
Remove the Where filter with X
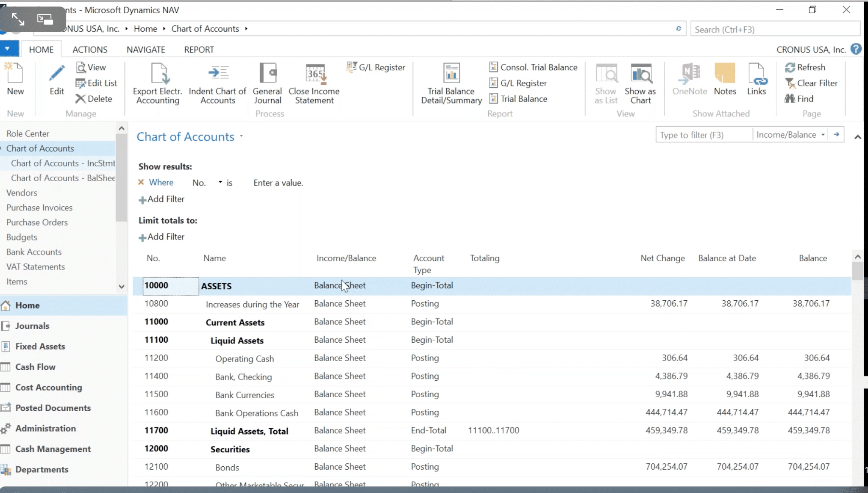[x=141, y=182]
